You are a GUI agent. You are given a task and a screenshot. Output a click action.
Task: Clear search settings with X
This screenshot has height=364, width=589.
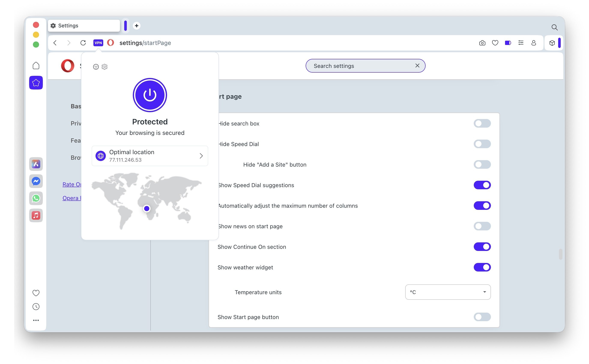(417, 66)
